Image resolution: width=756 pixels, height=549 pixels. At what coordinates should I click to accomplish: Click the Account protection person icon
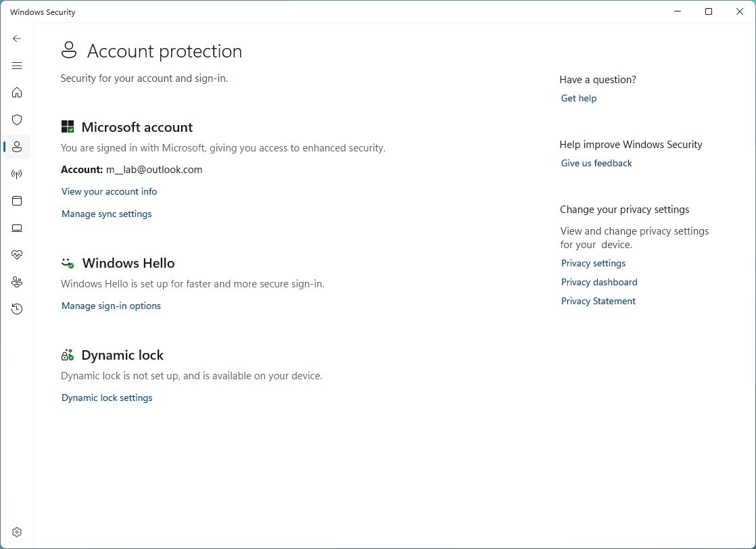17,147
